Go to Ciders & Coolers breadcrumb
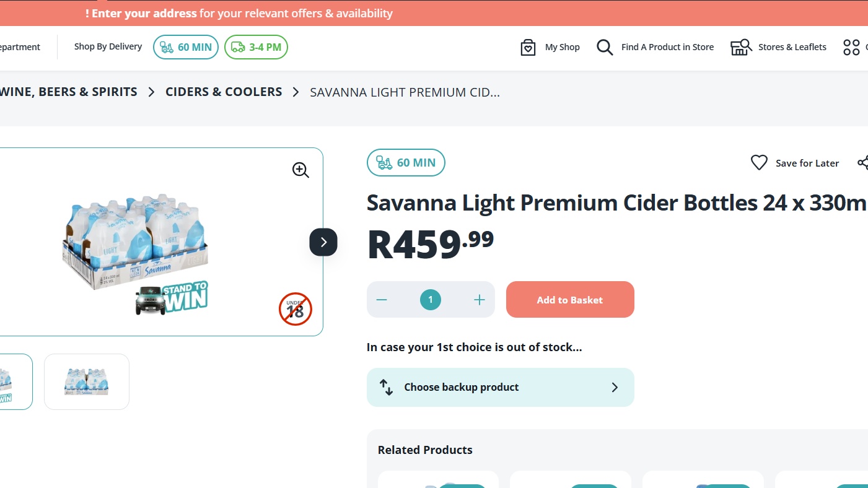 coord(224,92)
